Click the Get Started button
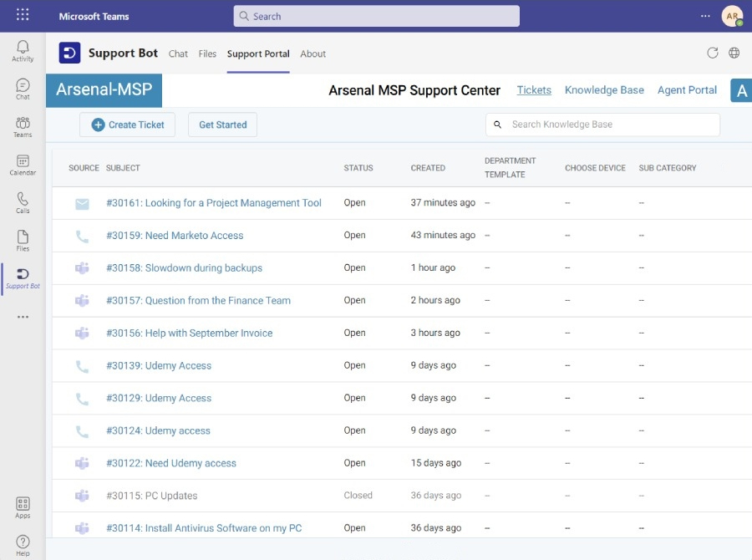Image resolution: width=752 pixels, height=560 pixels. coord(222,125)
